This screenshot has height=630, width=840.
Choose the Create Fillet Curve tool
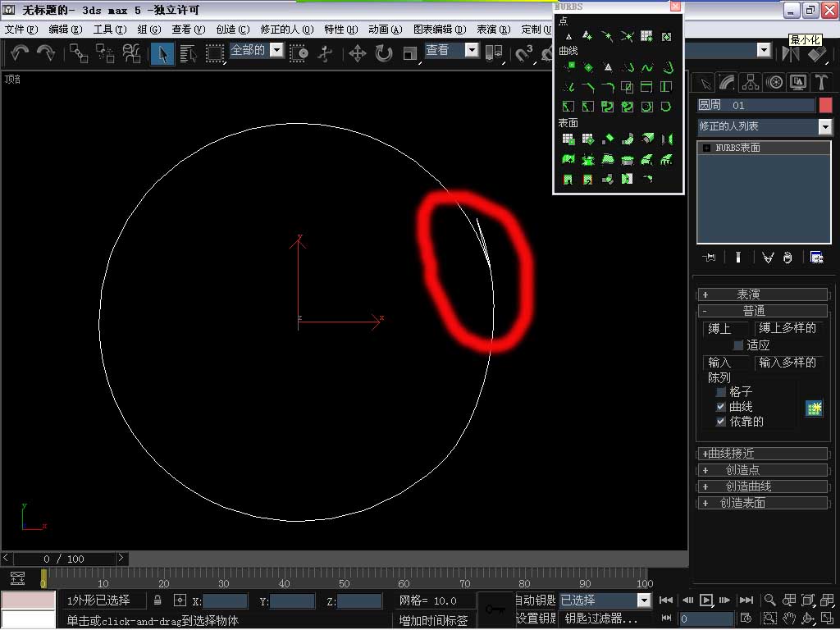pyautogui.click(x=608, y=87)
